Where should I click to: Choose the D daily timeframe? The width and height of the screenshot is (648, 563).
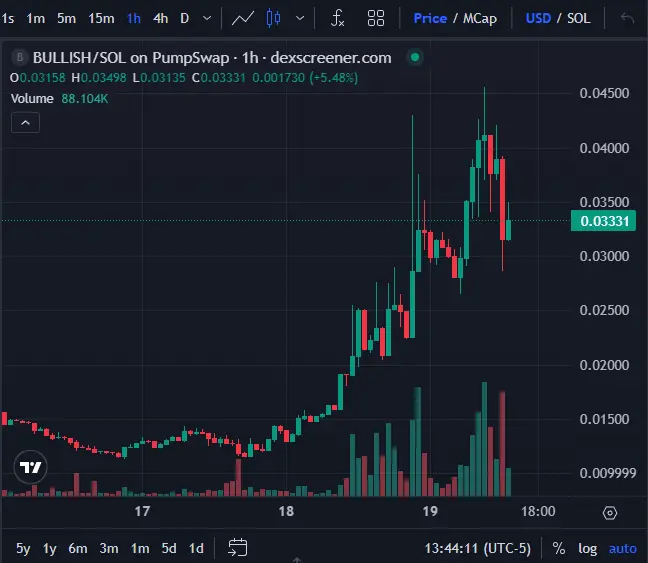pyautogui.click(x=185, y=19)
